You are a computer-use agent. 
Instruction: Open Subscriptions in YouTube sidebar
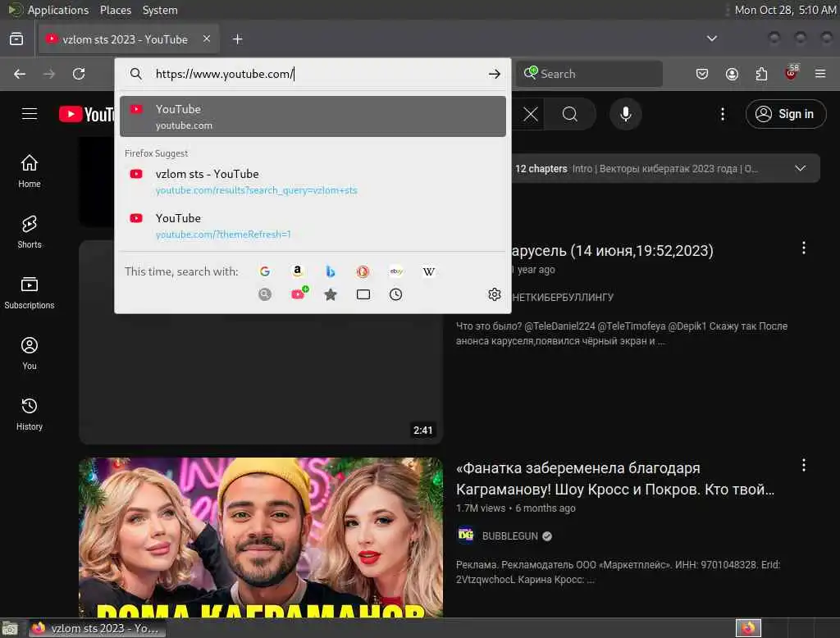point(30,293)
